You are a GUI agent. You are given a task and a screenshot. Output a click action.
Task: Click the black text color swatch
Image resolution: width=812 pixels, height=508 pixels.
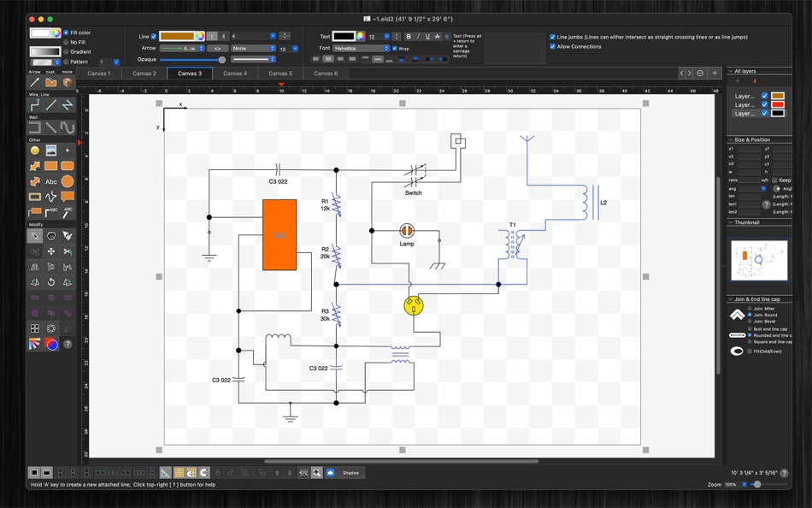(x=344, y=36)
